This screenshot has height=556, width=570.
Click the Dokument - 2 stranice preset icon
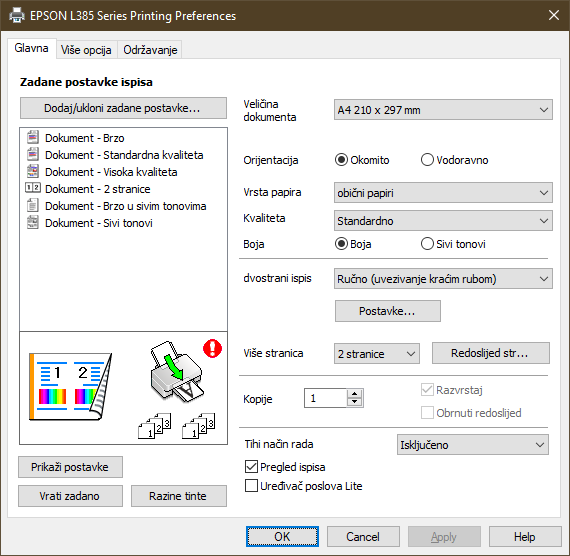click(32, 188)
